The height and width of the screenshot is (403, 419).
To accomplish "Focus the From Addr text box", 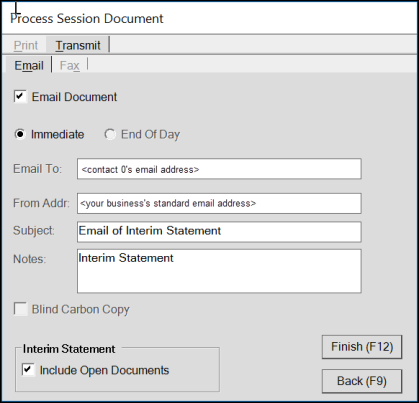I will 219,203.
